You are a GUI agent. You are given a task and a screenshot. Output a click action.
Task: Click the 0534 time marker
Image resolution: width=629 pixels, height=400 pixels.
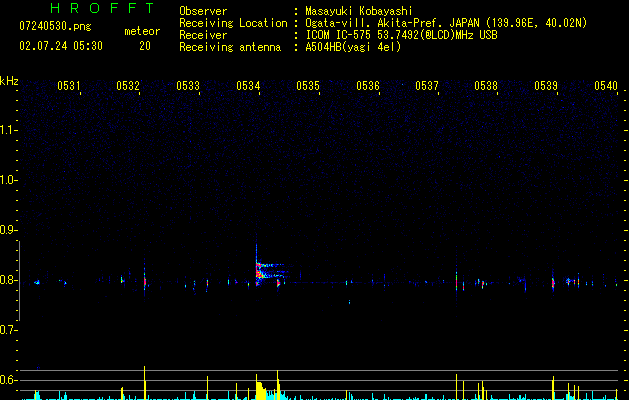[248, 85]
